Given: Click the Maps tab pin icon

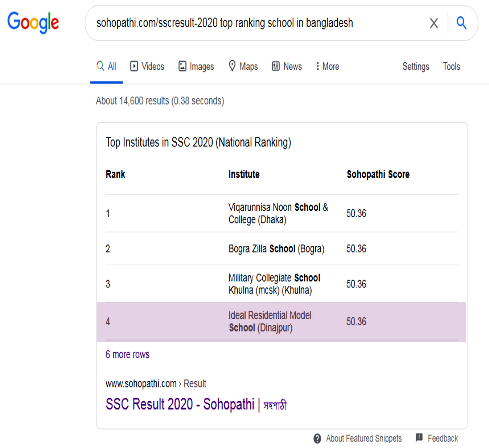Looking at the screenshot, I should 232,66.
